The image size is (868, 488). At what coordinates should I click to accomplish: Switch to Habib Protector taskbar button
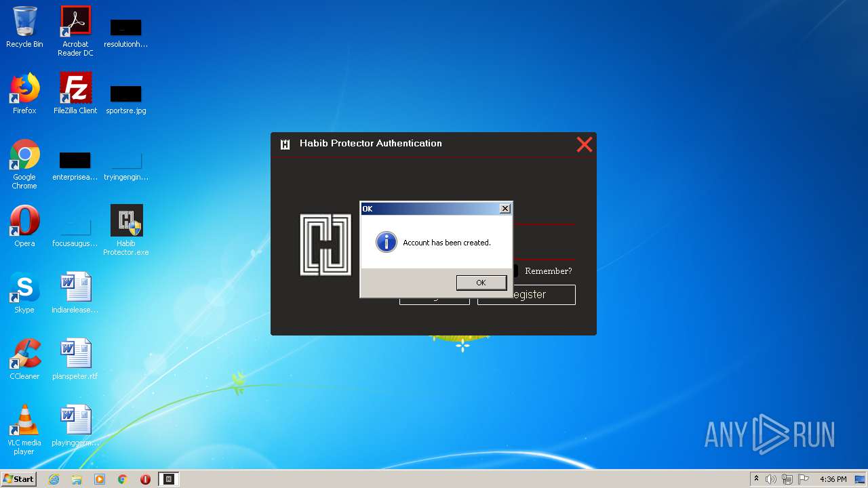(x=169, y=479)
